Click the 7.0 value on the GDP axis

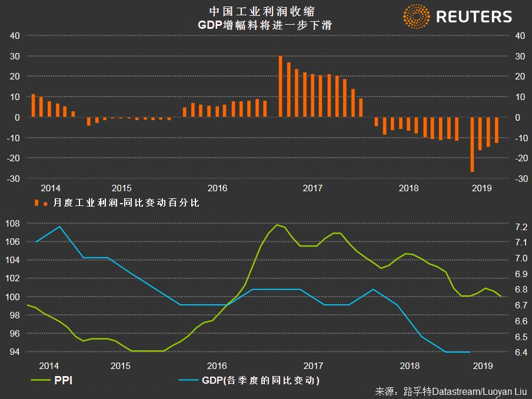click(x=521, y=258)
